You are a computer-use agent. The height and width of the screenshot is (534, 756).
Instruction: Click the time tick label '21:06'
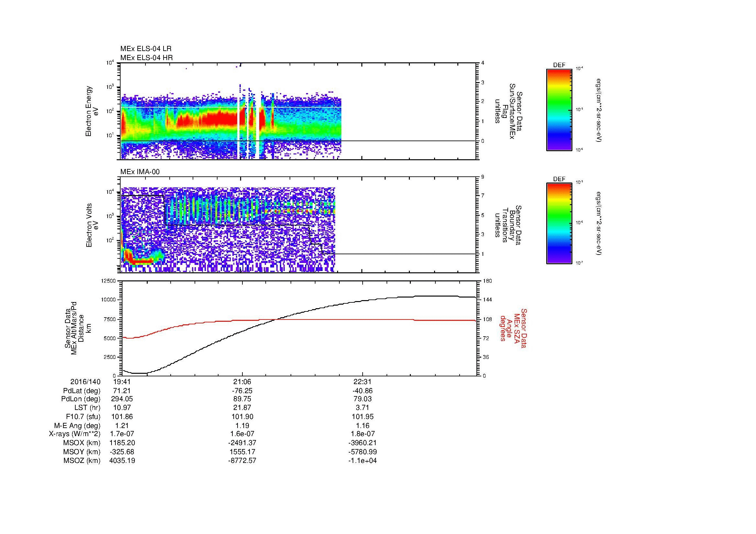[x=242, y=382]
